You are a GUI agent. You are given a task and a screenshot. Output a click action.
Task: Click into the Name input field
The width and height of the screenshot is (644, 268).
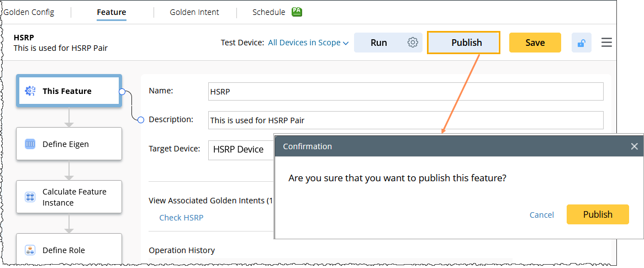[x=405, y=92]
